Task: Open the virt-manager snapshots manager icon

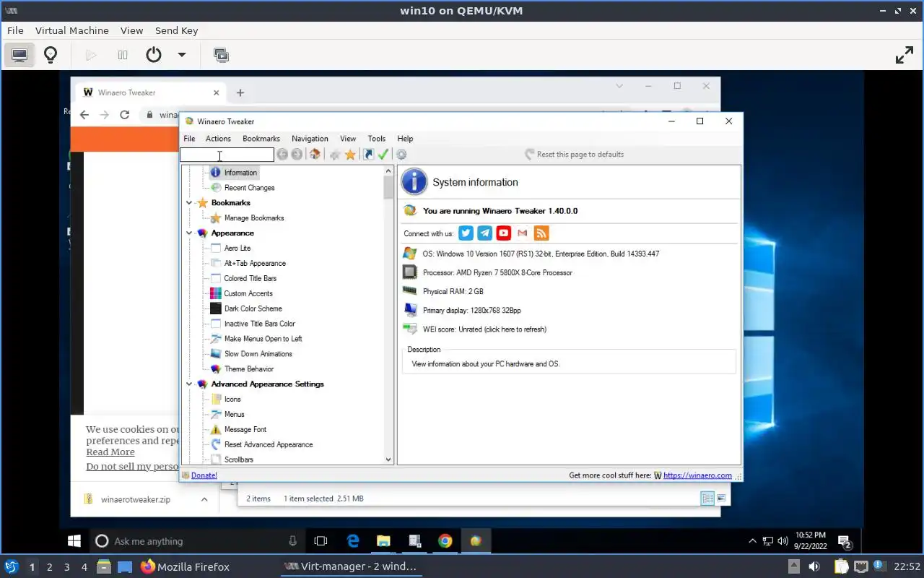Action: coord(221,55)
